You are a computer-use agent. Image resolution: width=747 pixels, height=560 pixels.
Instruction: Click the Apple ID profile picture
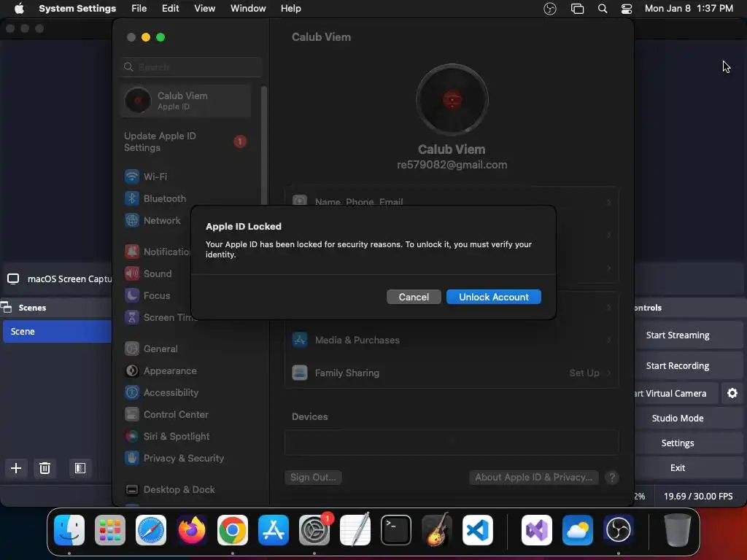(x=452, y=100)
